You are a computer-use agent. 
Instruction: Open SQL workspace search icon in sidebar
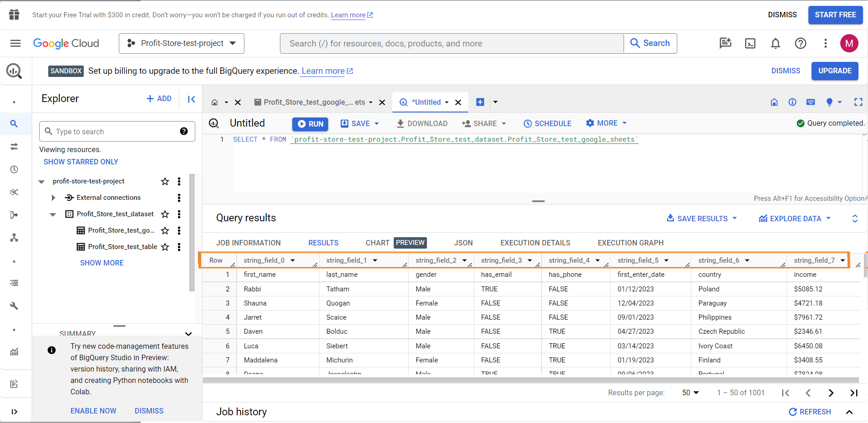14,124
